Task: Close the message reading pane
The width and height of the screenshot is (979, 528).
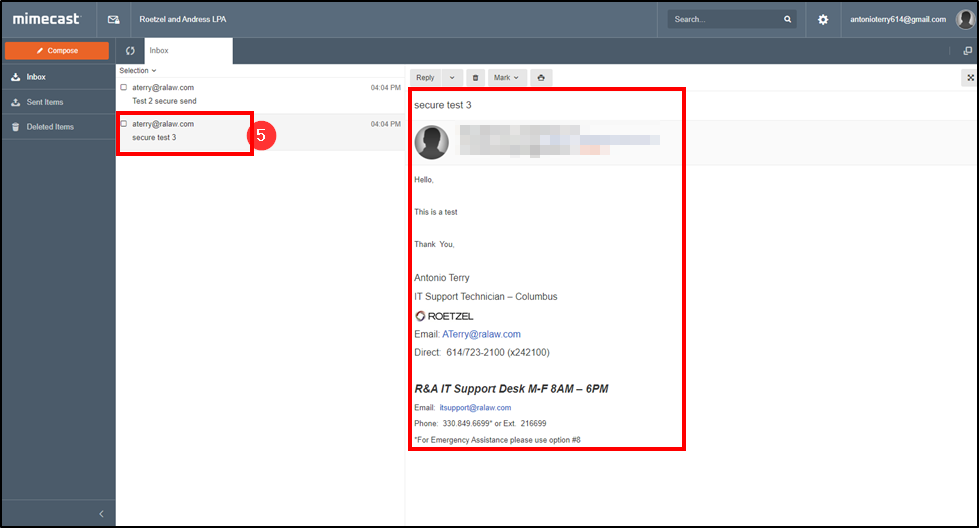Action: tap(970, 77)
